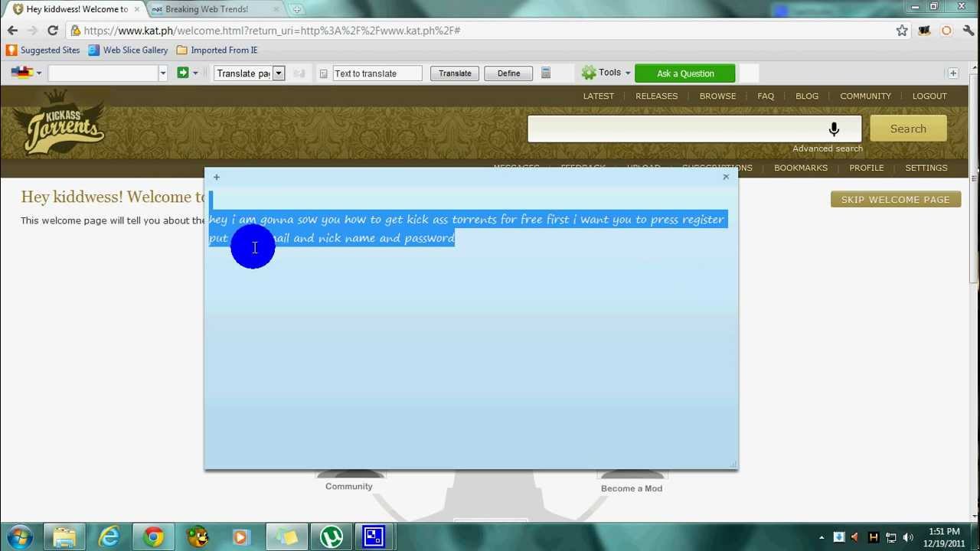Click the browser address bar URL
This screenshot has height=551, width=980.
tap(272, 31)
